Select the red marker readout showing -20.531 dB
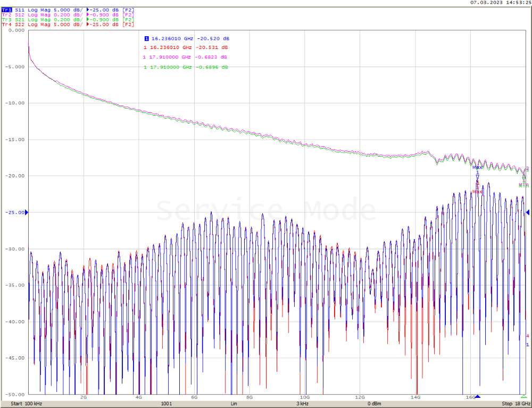Screen dimensions: 532x408 187,48
